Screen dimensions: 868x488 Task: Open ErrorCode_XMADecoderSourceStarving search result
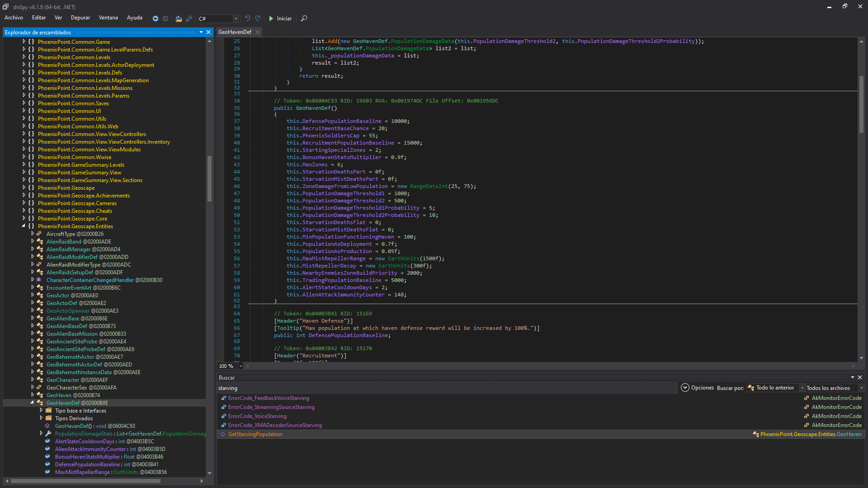[x=275, y=425]
